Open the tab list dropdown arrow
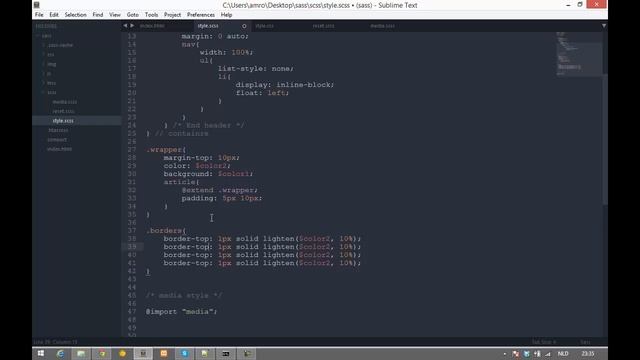 (604, 26)
